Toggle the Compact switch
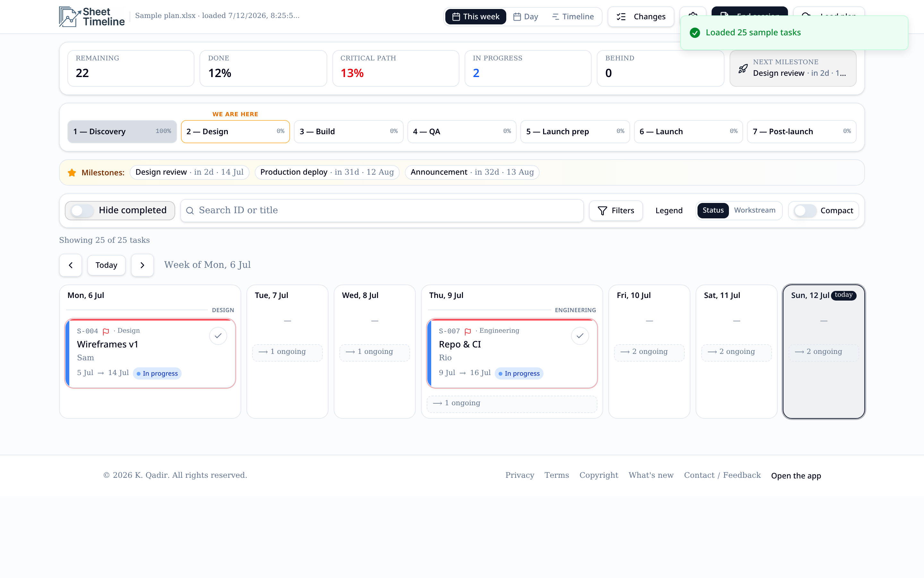 [805, 211]
